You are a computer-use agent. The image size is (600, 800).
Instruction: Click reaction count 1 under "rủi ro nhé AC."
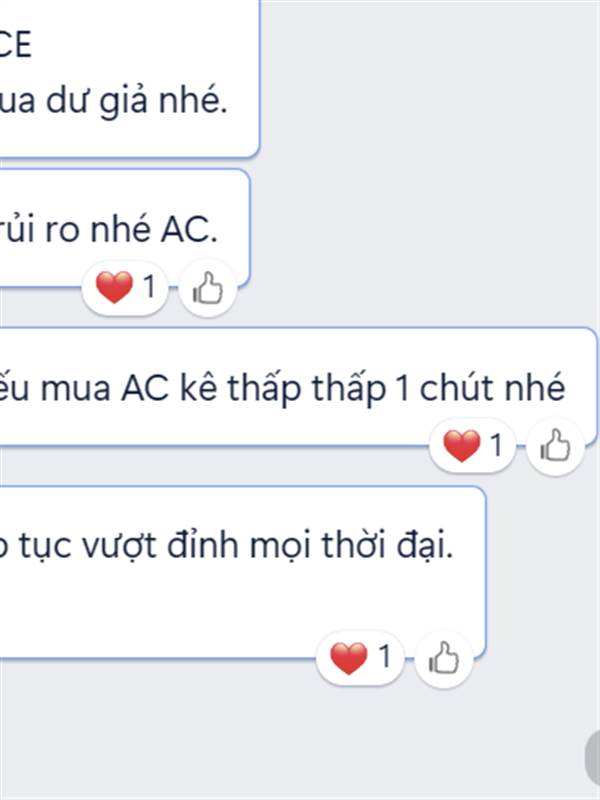(149, 286)
